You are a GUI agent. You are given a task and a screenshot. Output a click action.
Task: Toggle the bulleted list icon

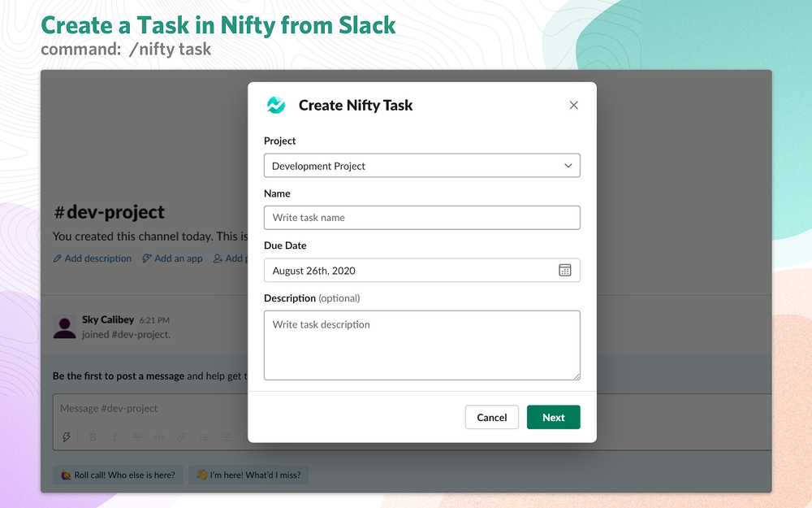pos(226,437)
